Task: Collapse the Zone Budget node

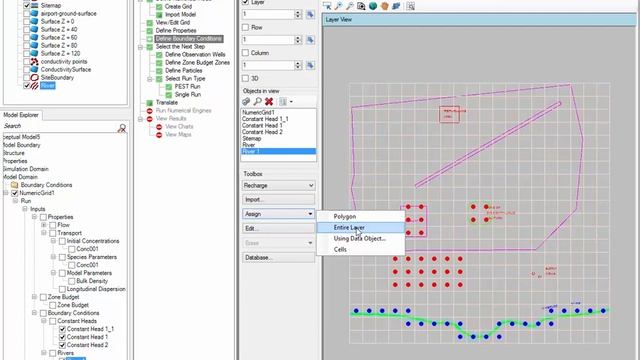Action: point(35,297)
